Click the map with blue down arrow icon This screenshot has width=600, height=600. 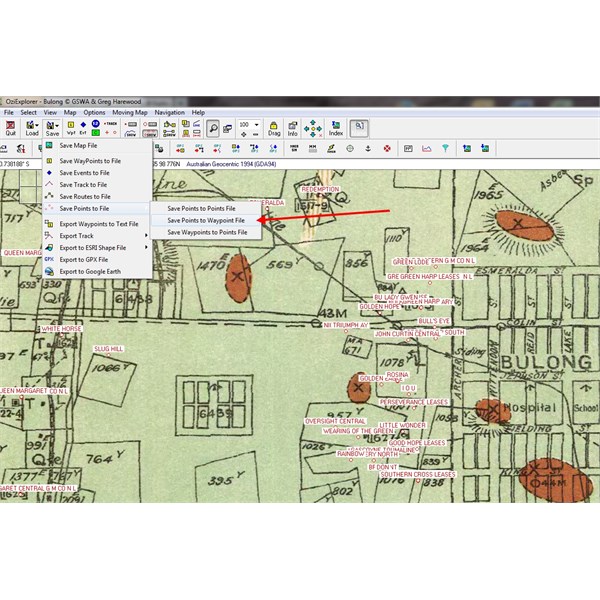coord(485,148)
